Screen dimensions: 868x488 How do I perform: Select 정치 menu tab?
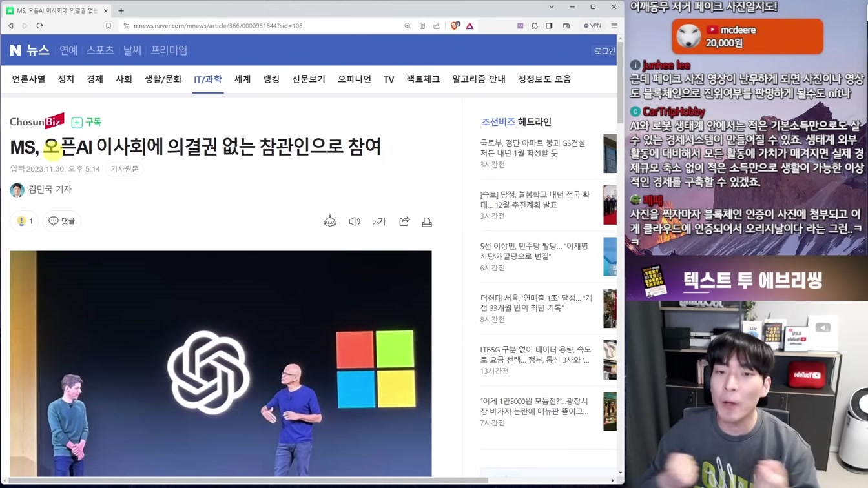click(66, 79)
